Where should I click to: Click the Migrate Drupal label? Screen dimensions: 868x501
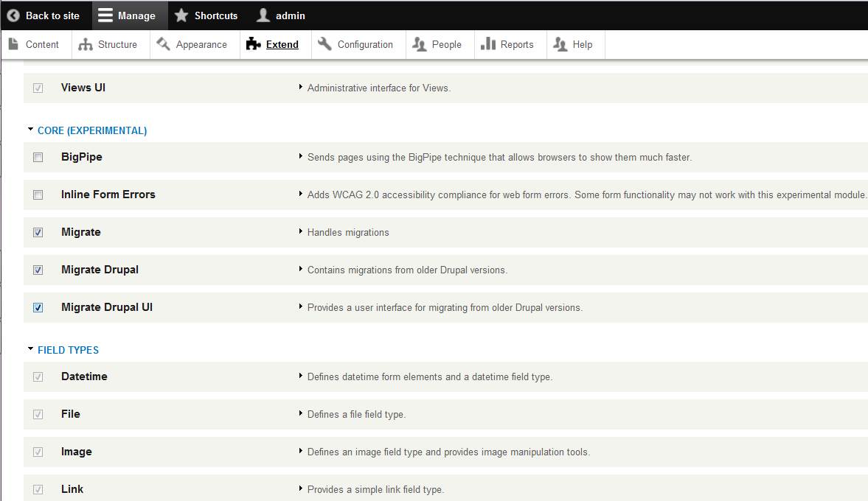pyautogui.click(x=100, y=270)
